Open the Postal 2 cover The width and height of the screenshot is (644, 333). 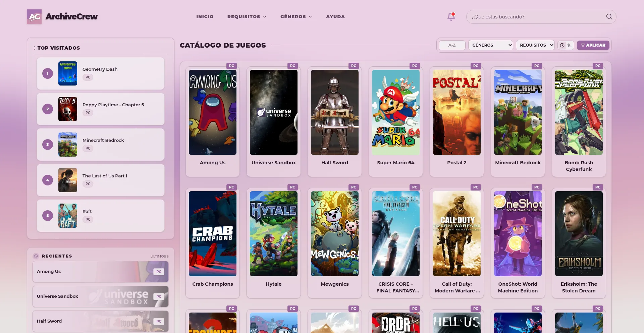pos(457,112)
